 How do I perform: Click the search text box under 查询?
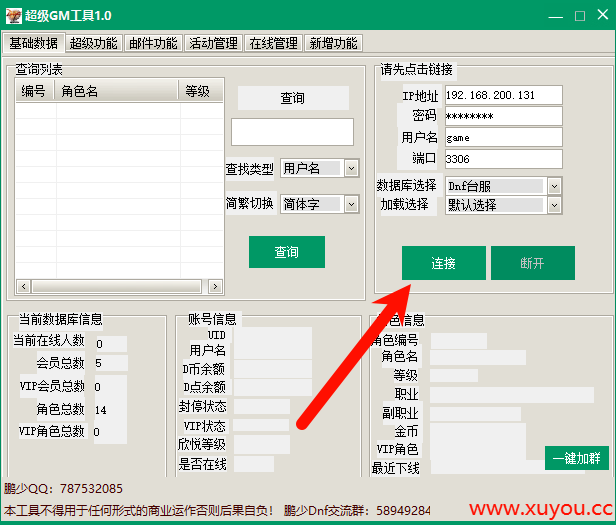tap(292, 132)
